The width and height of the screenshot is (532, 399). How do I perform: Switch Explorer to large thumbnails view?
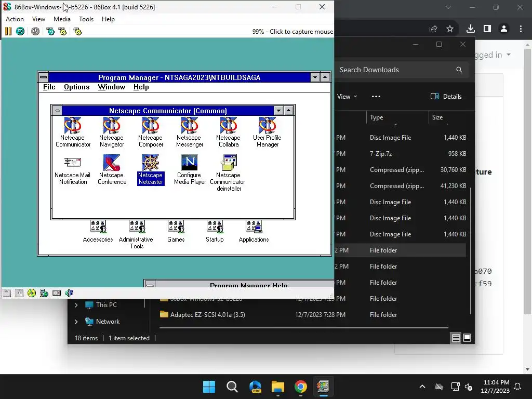tap(467, 338)
